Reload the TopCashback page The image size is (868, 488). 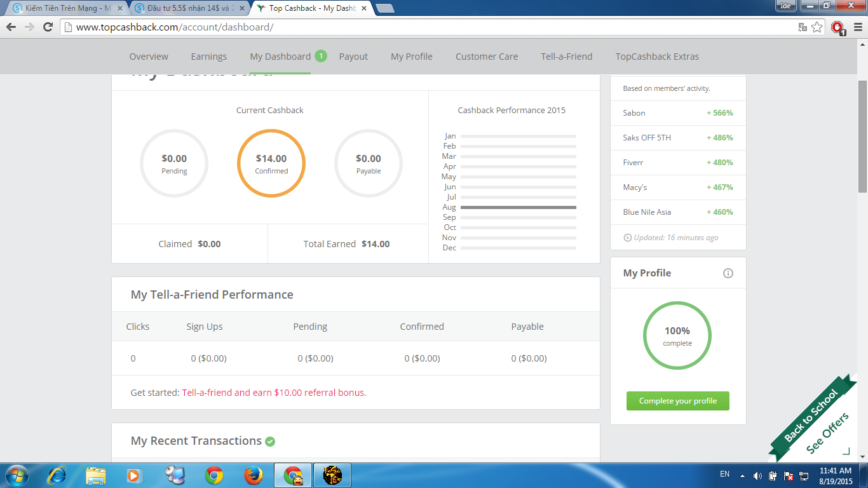[48, 27]
